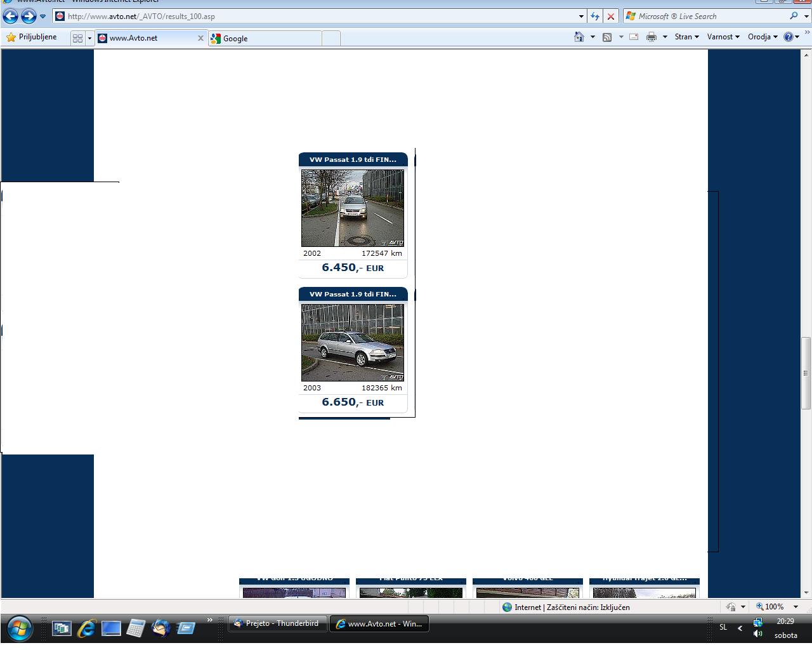The width and height of the screenshot is (812, 650).
Task: Go to the Home page icon
Action: pos(579,37)
